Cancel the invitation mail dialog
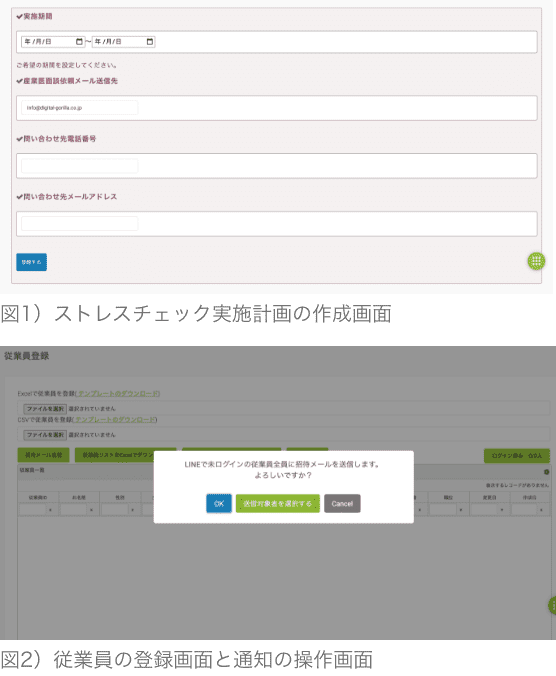The height and width of the screenshot is (676, 556). click(342, 504)
